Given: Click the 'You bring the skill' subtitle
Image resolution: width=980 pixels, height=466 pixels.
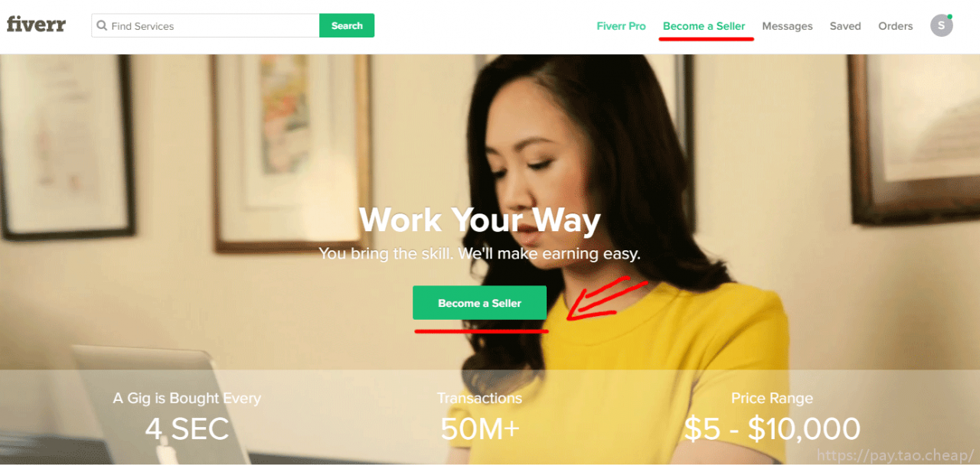Looking at the screenshot, I should tap(479, 253).
